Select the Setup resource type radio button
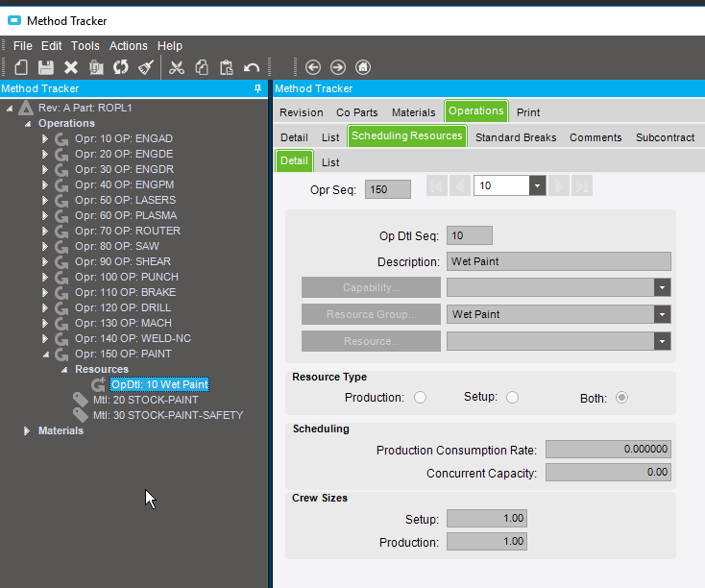Viewport: 705px width, 588px height. click(512, 398)
